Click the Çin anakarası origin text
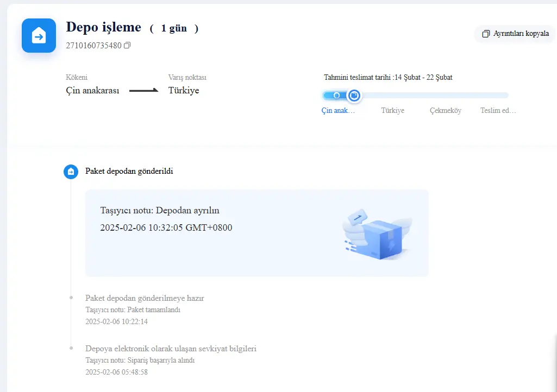557x392 pixels. pos(93,91)
